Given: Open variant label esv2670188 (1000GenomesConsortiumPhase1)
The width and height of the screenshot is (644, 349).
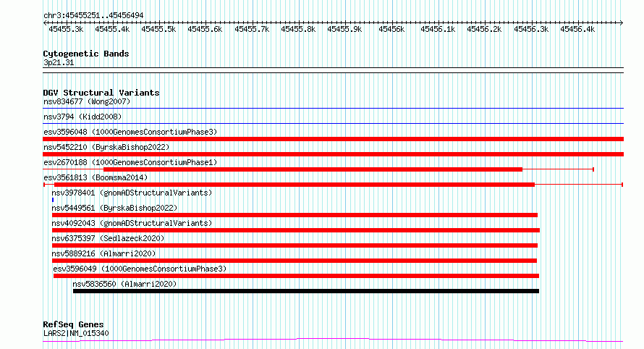Looking at the screenshot, I should [130, 162].
